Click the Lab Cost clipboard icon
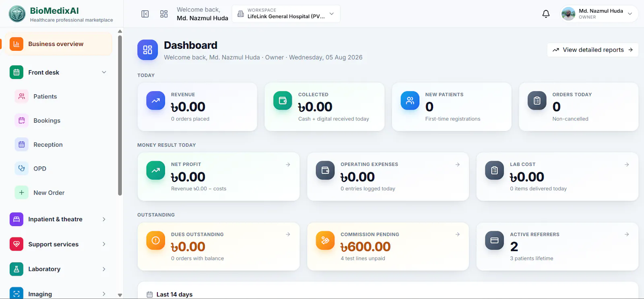This screenshot has height=299, width=644. coord(495,170)
